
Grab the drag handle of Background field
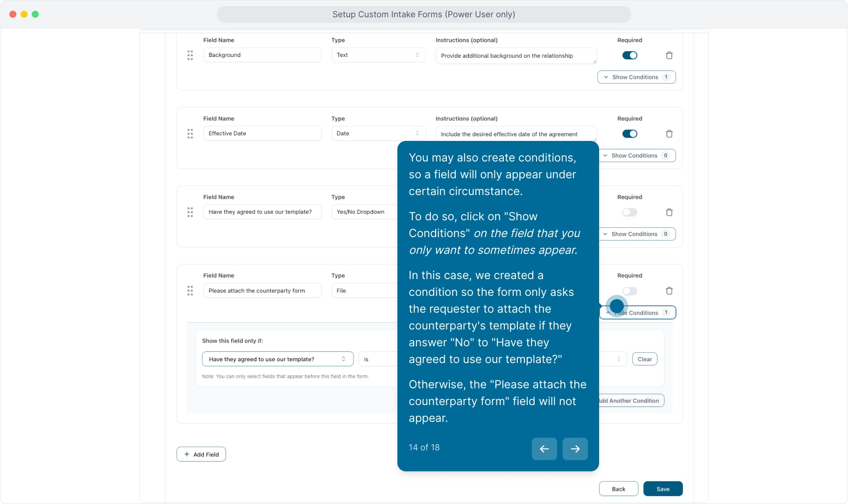click(x=190, y=56)
